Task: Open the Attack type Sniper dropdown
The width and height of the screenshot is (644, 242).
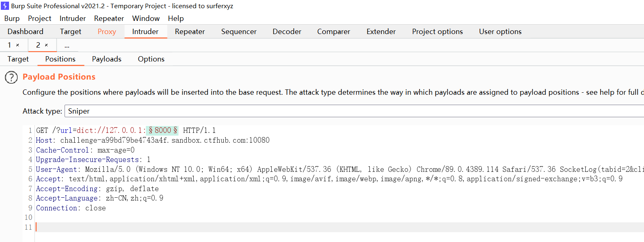Action: click(353, 111)
